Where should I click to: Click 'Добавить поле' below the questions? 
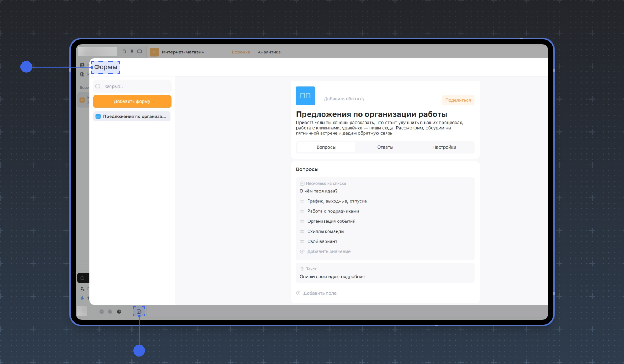(x=320, y=293)
